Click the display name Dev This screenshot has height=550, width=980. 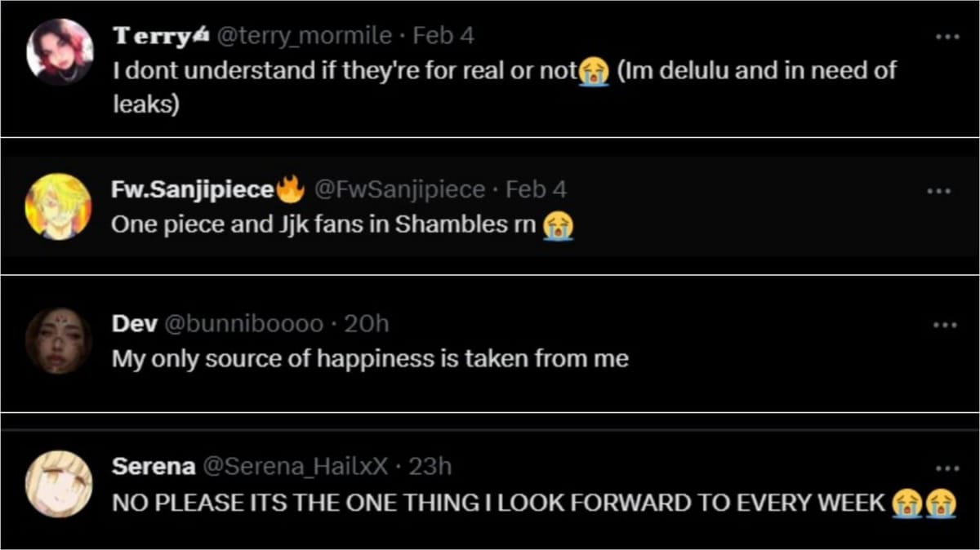[135, 324]
